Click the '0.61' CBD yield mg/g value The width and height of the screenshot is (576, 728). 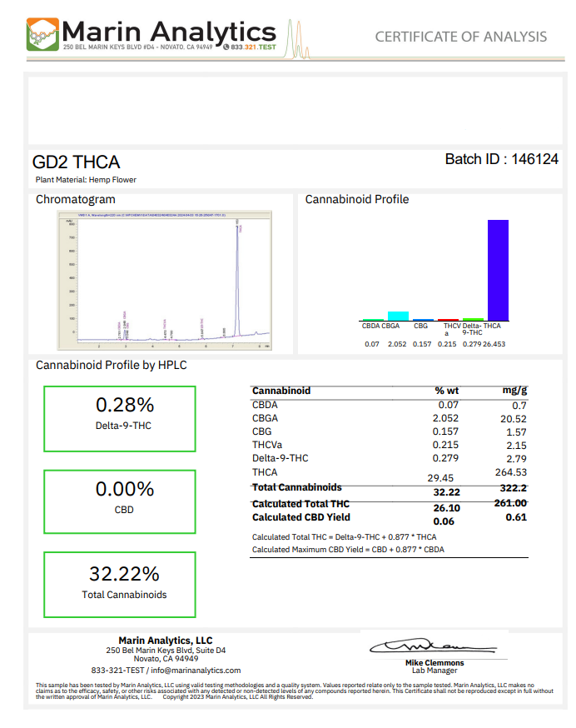tap(516, 517)
